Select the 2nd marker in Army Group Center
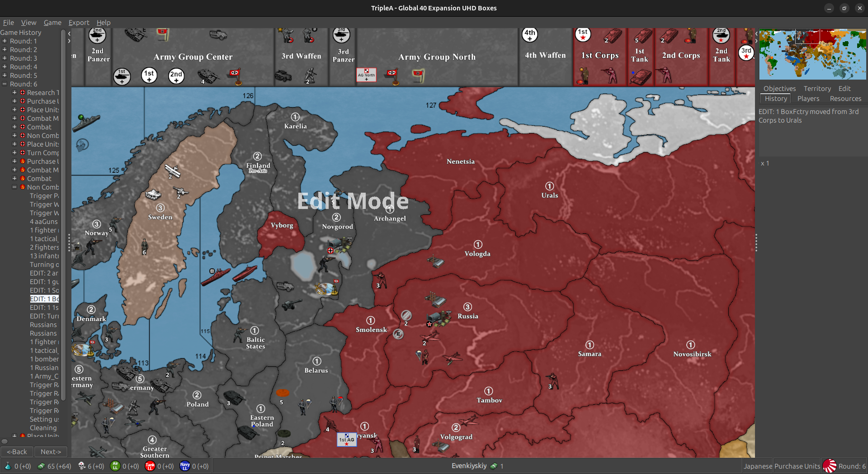Image resolution: width=868 pixels, height=474 pixels. [x=176, y=76]
